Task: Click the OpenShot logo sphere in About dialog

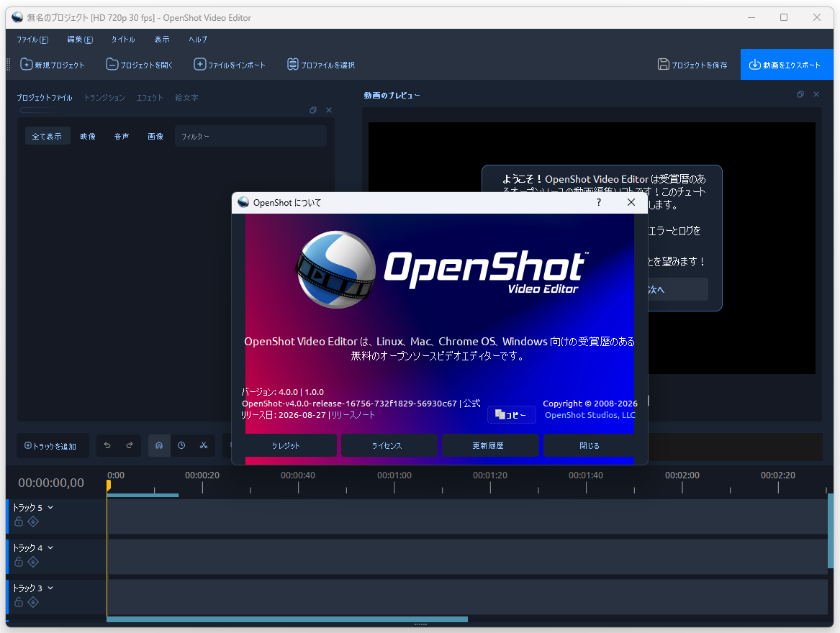Action: [x=336, y=269]
